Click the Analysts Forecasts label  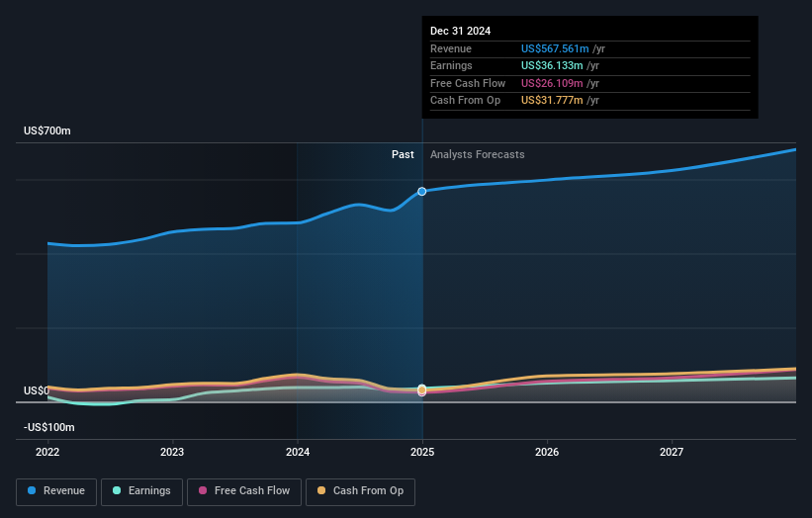coord(478,155)
